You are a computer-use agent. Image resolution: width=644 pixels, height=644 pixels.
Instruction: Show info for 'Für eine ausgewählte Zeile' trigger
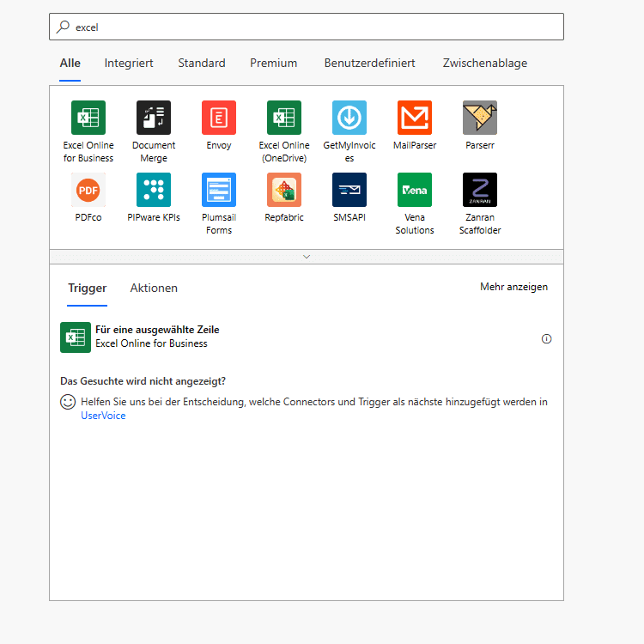coord(546,339)
